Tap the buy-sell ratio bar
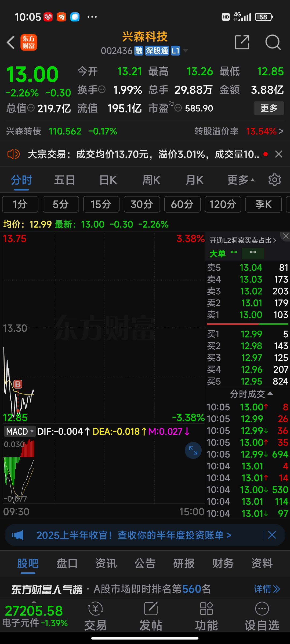Viewport: 290px width, 644px height. coord(248,324)
